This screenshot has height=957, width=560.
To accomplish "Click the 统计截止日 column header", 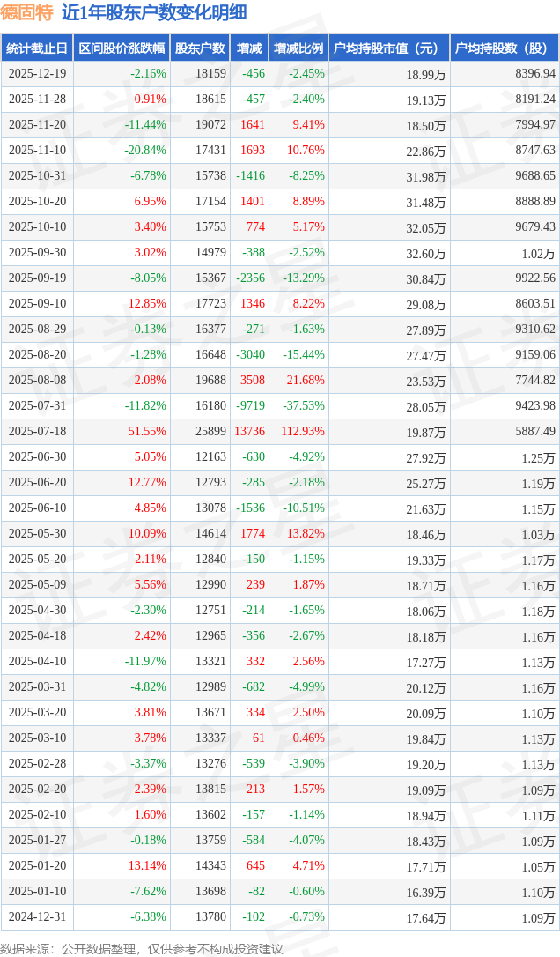I will [37, 48].
